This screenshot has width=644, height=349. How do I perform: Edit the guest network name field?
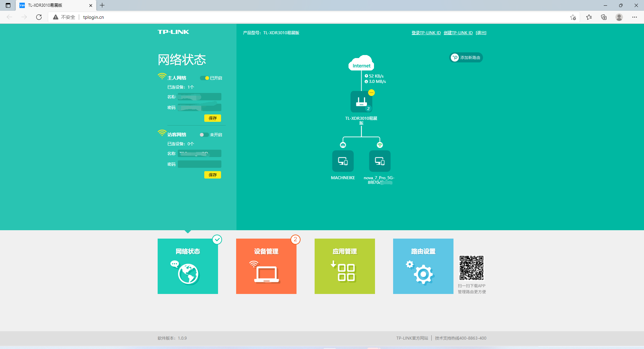point(200,153)
